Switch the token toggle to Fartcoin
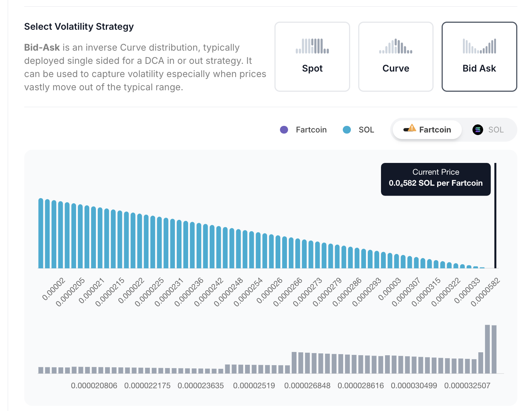Viewport: 532px width, 411px height. pos(427,130)
